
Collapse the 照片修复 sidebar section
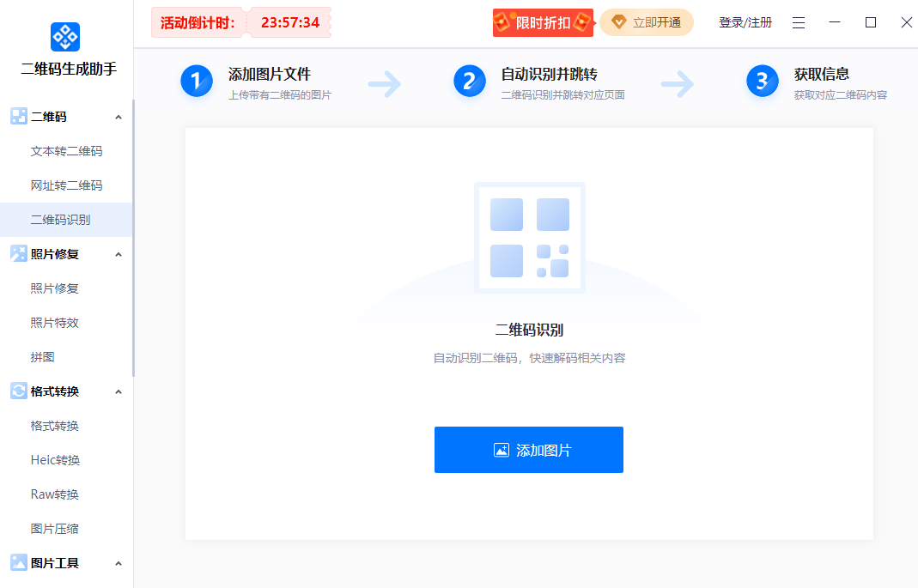pos(119,253)
